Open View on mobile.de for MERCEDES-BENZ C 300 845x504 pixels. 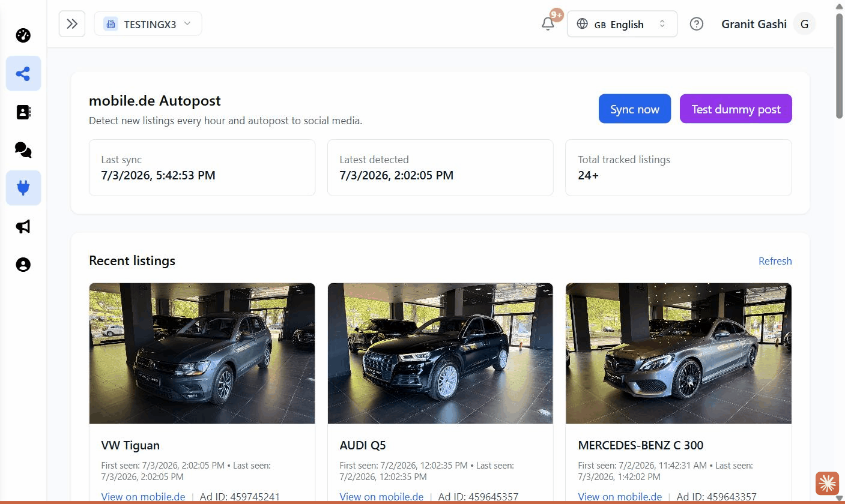tap(620, 497)
